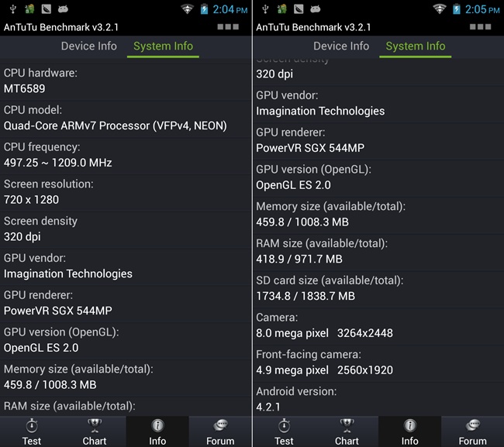The height and width of the screenshot is (447, 504).
Task: Tap Info icon in left screen
Action: [157, 426]
